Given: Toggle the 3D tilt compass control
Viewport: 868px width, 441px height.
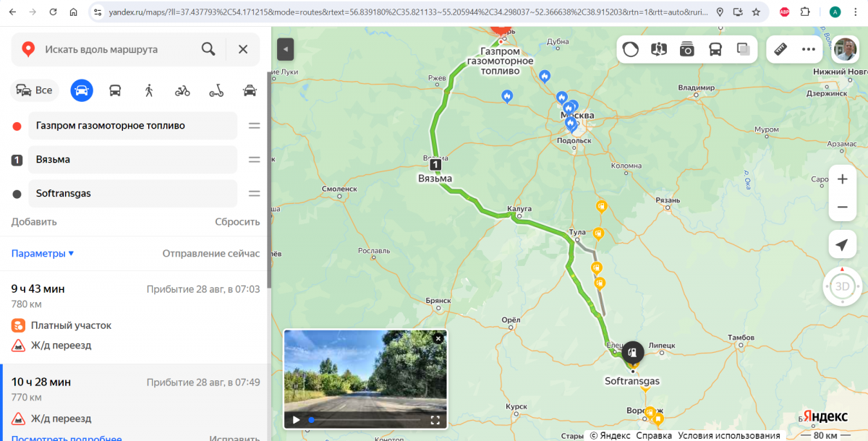Looking at the screenshot, I should coord(843,286).
